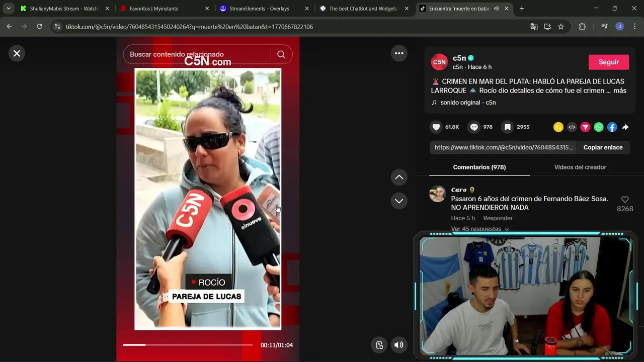Click the address bar URL
Screen dimensions: 644x362
pos(189,27)
